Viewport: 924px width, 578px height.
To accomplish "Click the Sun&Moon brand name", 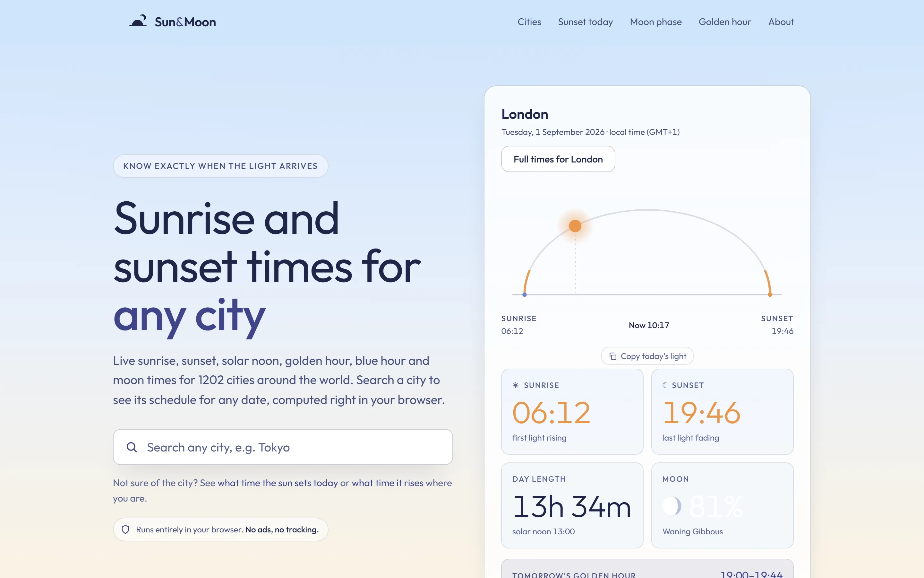I will [185, 22].
